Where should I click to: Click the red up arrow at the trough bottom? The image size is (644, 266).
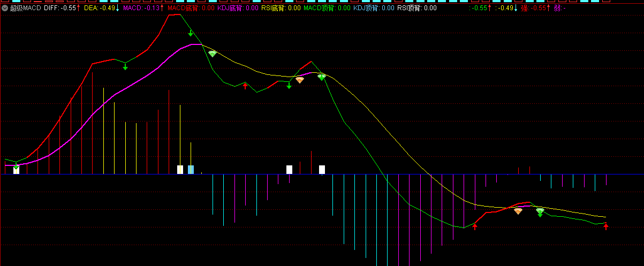pos(474,226)
